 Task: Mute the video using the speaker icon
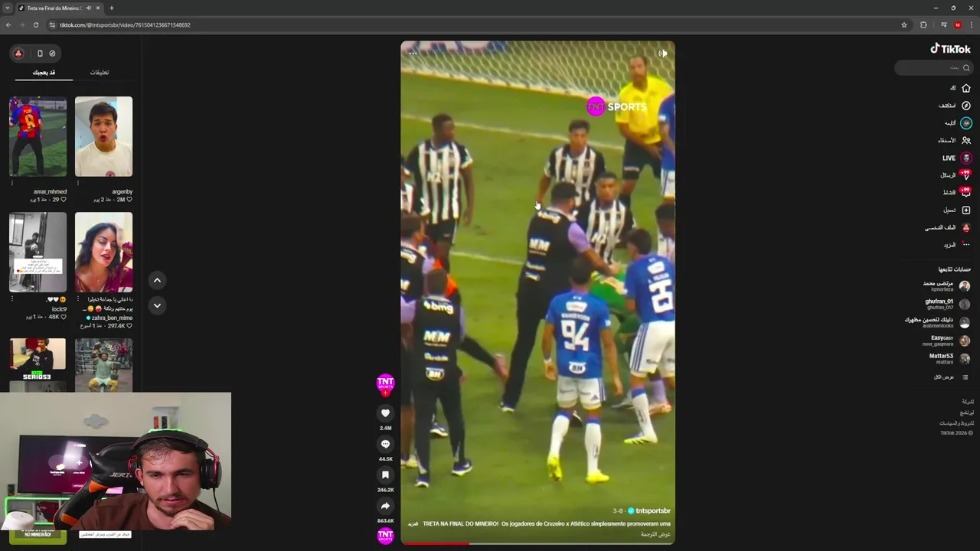pos(662,54)
